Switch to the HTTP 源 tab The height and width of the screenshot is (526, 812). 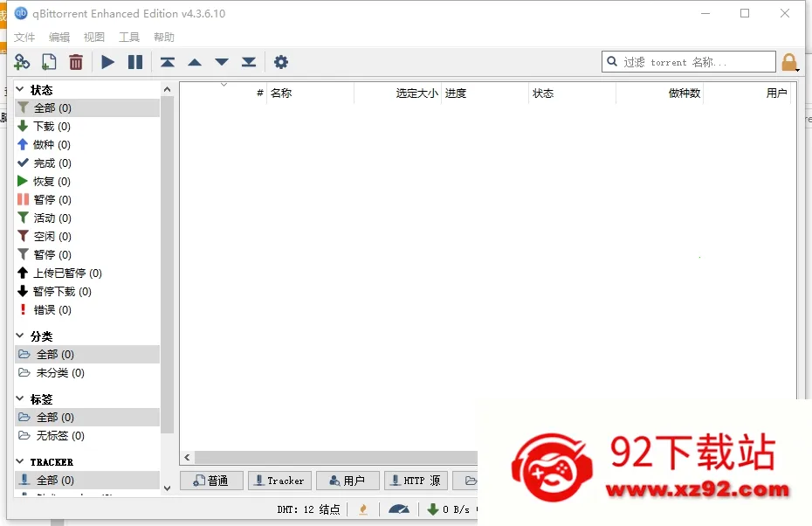click(416, 481)
